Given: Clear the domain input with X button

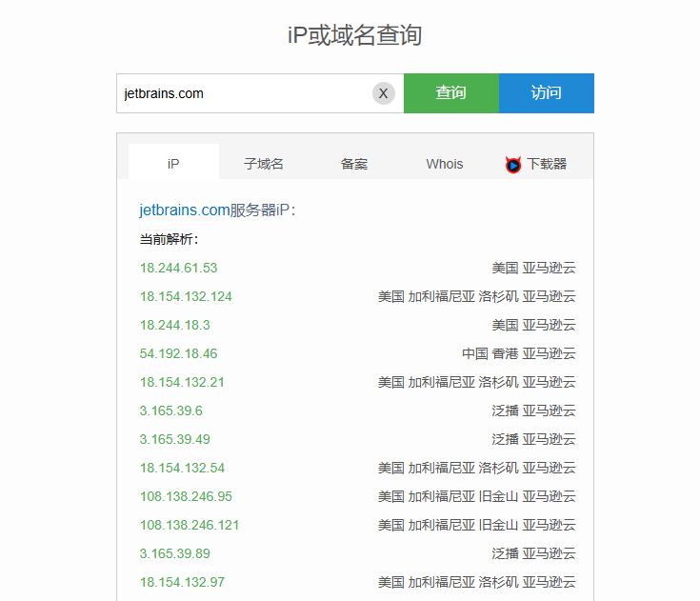Looking at the screenshot, I should [384, 93].
